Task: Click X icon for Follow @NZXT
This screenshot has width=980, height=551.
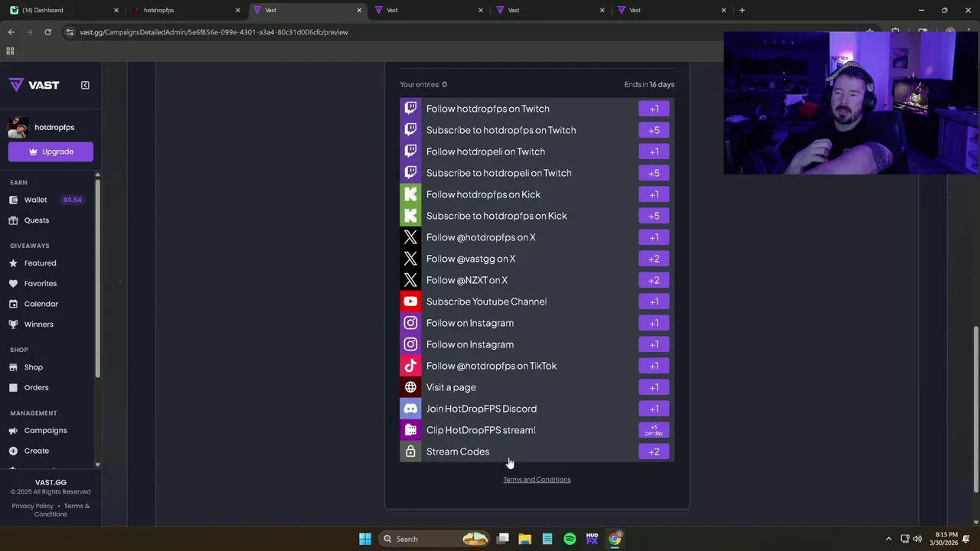Action: point(410,280)
